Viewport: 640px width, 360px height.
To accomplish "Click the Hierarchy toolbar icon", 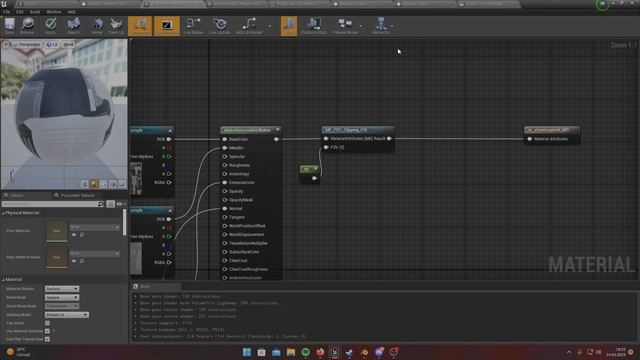I will coord(381,26).
